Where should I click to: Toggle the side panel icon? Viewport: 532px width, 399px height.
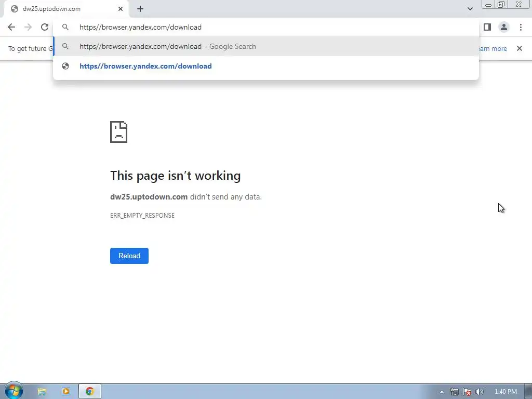pos(487,27)
